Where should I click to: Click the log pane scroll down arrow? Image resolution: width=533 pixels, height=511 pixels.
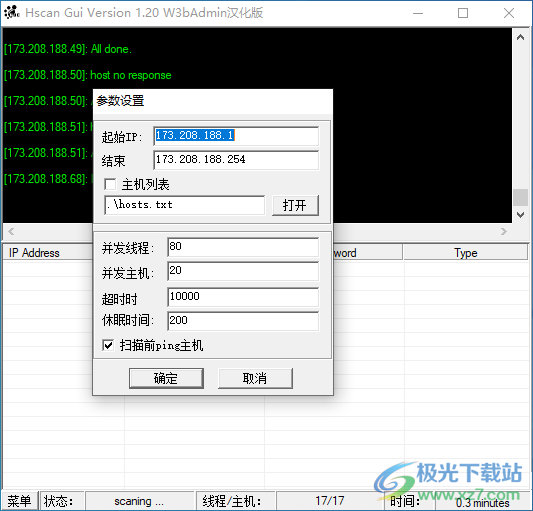point(520,215)
